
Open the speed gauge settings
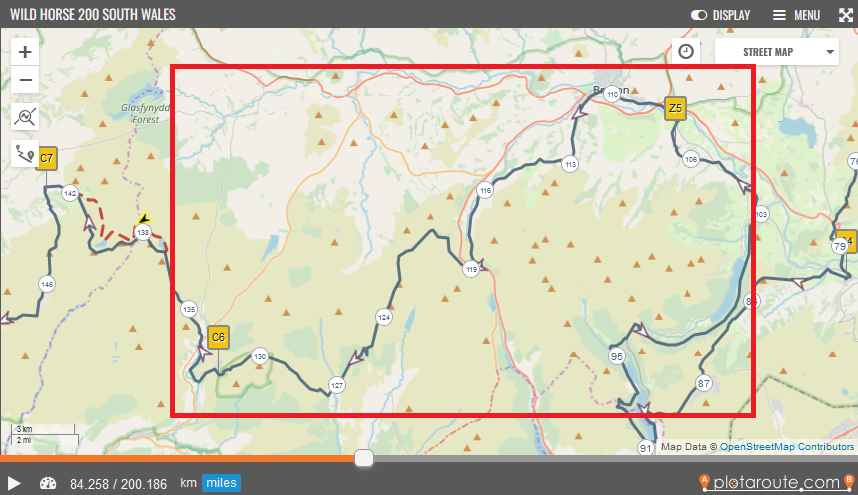tap(49, 483)
